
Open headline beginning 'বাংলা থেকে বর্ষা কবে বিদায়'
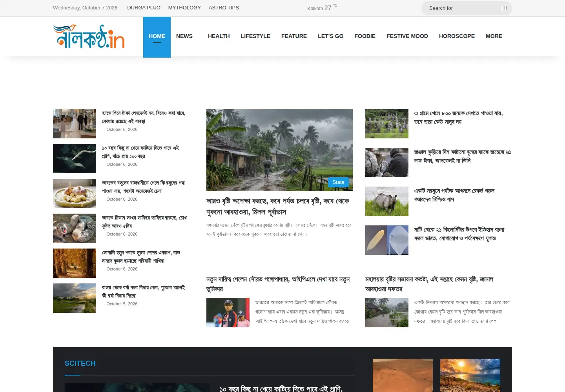point(143,292)
